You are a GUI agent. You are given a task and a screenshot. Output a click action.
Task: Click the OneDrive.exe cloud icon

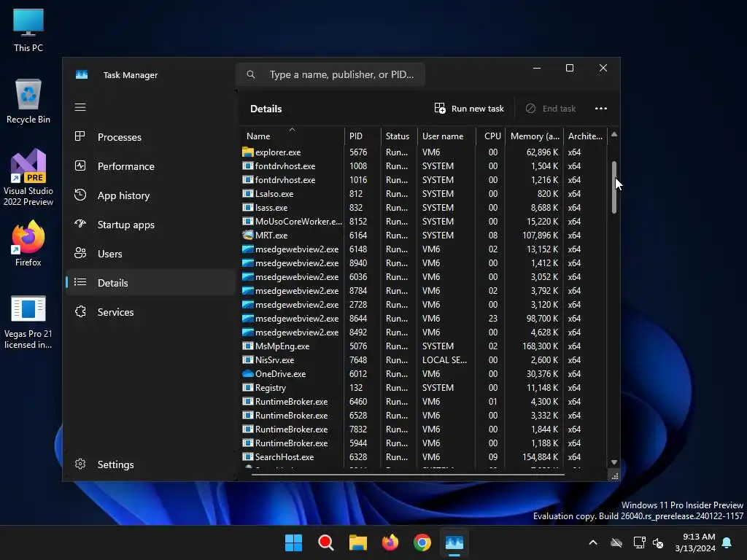(248, 374)
